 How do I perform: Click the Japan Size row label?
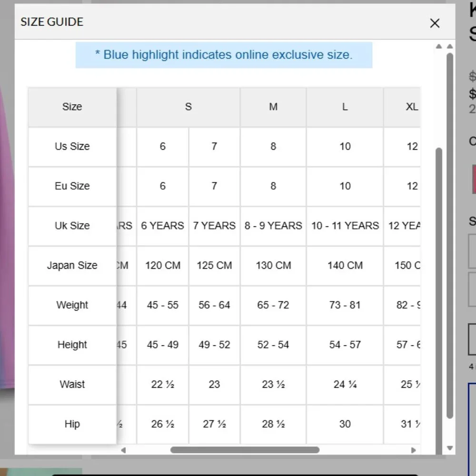(72, 265)
